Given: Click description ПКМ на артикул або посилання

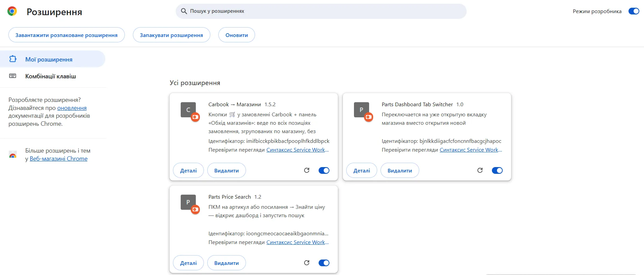Looking at the screenshot, I should (x=266, y=211).
